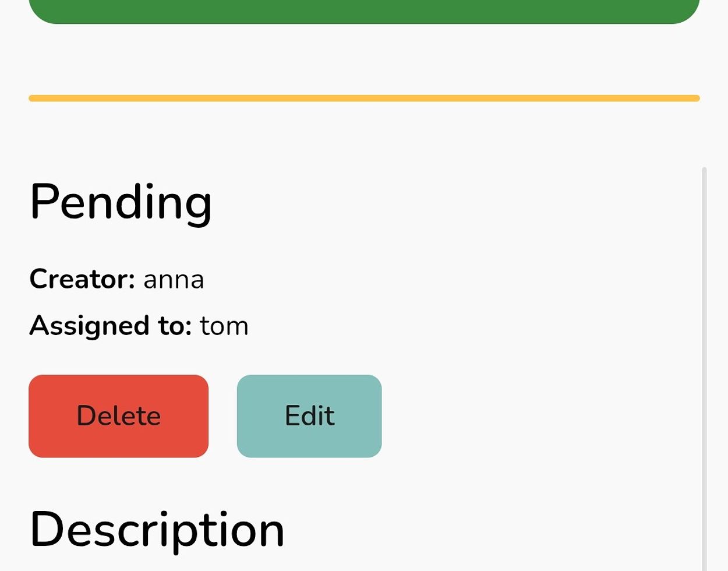Click the Description title text
The width and height of the screenshot is (728, 571).
pyautogui.click(x=157, y=529)
